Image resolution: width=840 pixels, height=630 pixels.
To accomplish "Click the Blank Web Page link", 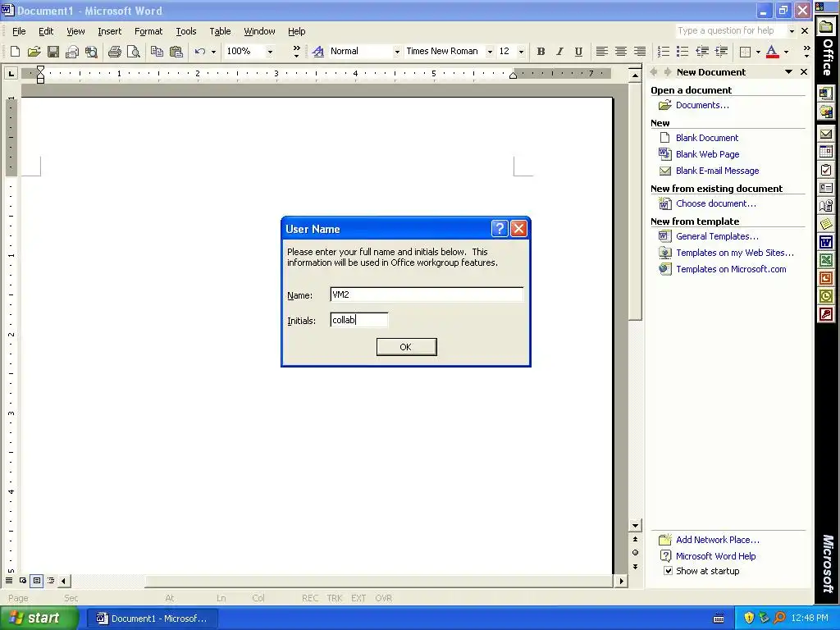I will point(707,154).
